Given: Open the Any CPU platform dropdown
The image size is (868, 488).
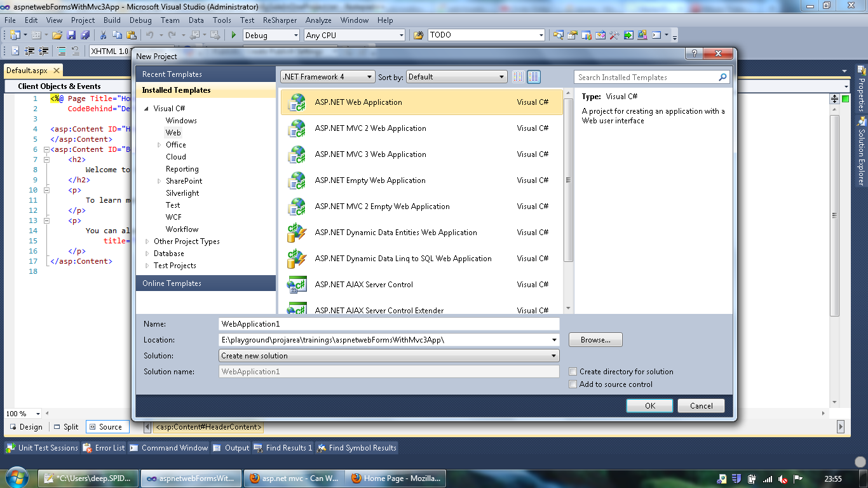Looking at the screenshot, I should (354, 36).
